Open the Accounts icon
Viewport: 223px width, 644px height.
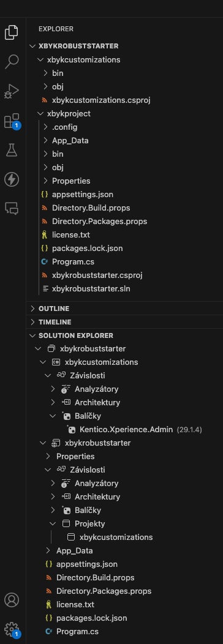point(12,600)
